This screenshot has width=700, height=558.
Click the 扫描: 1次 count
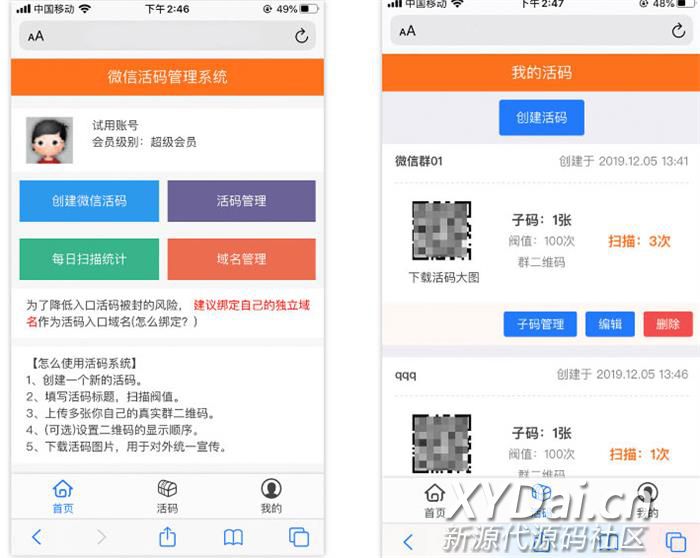[639, 454]
